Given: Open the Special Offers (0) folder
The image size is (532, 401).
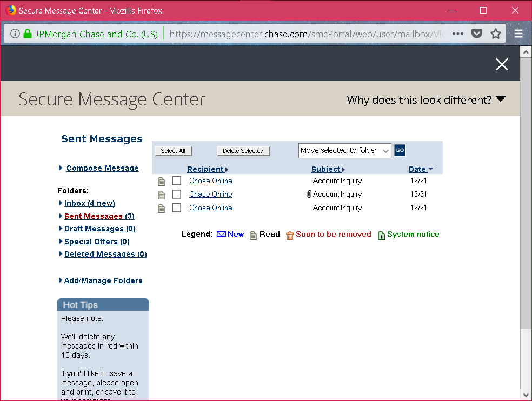Looking at the screenshot, I should [x=97, y=242].
